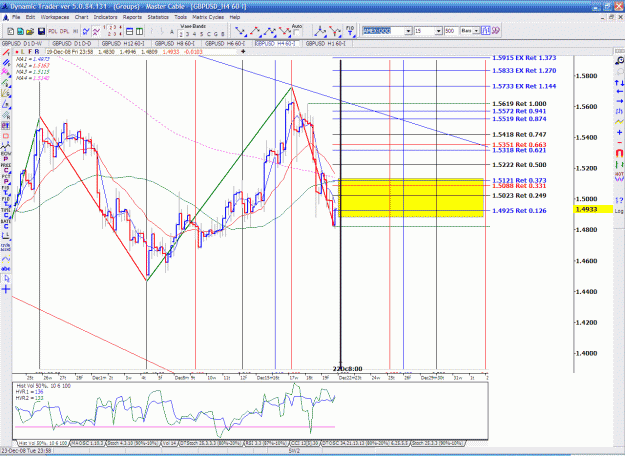Click the blue crosshair tool on the left toolbar

pos(6,289)
